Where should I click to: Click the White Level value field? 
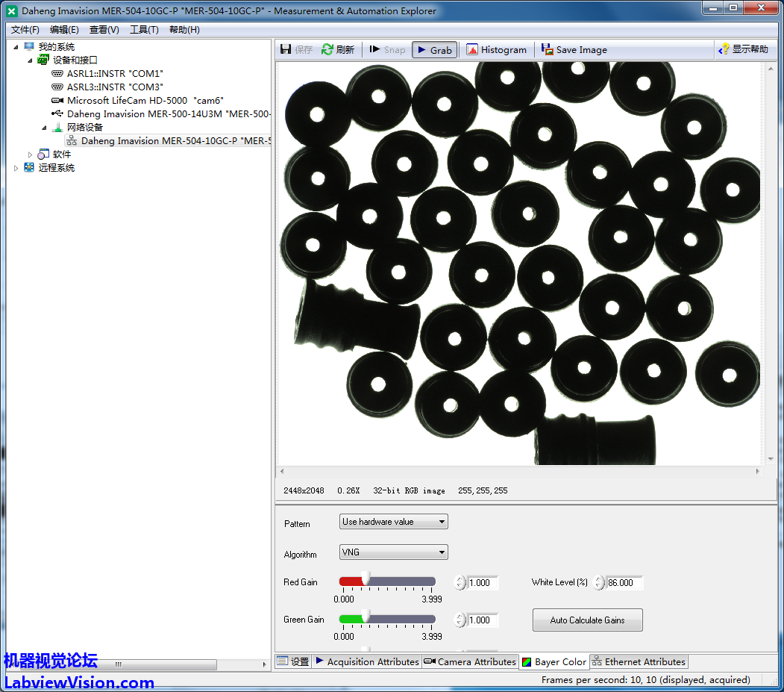pos(623,583)
